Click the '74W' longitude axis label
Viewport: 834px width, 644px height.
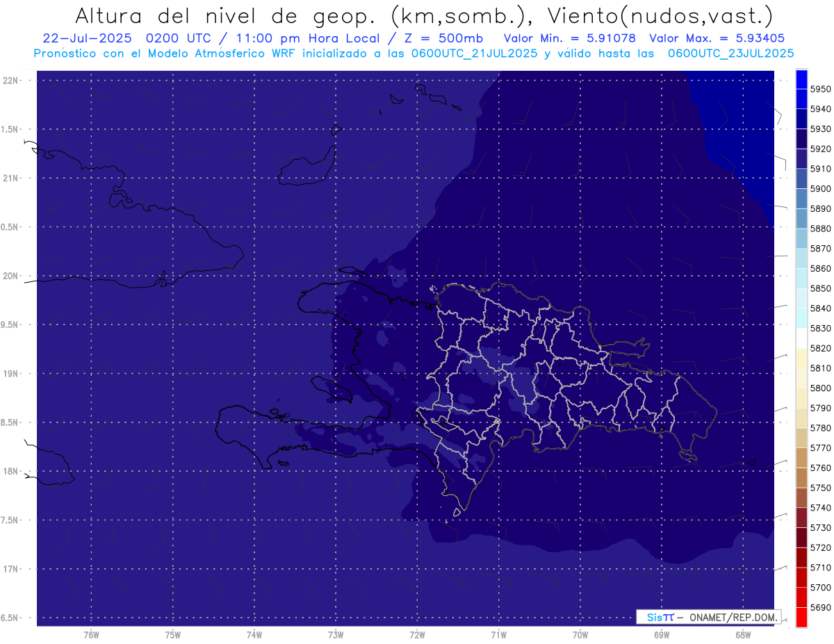coord(254,634)
